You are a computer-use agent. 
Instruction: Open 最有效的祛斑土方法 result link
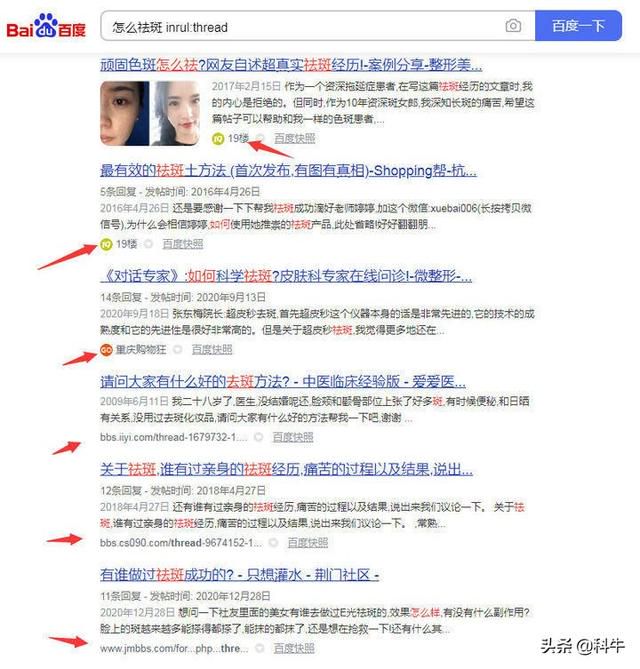[x=288, y=171]
